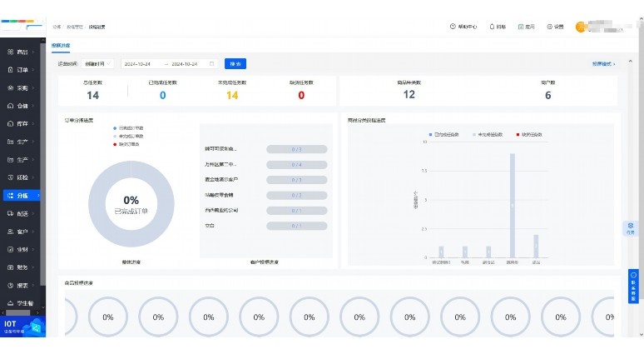Expand the 订单 submenu arrow
This screenshot has height=354, width=644.
[x=32, y=70]
